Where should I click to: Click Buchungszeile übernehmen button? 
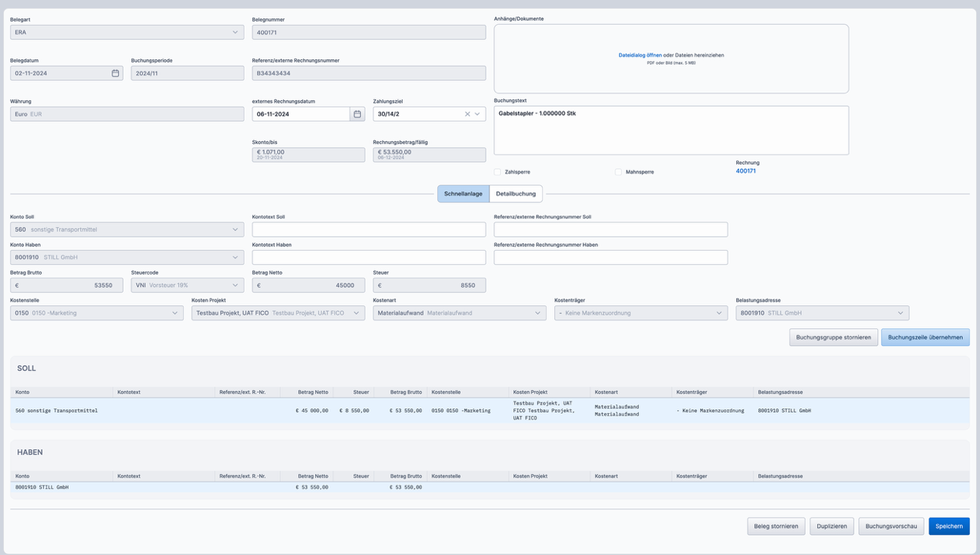[924, 337]
